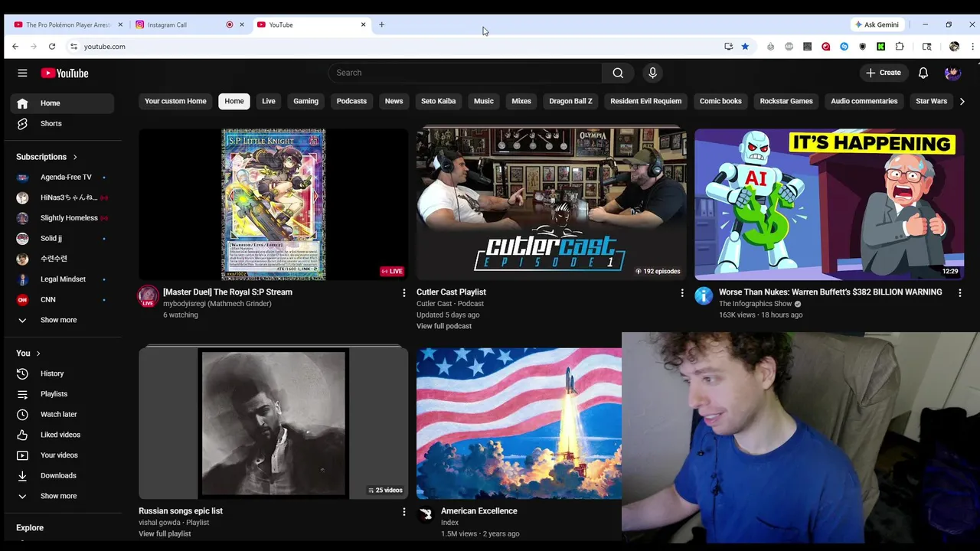Close the Instagram Call tab
The height and width of the screenshot is (551, 980).
(242, 24)
